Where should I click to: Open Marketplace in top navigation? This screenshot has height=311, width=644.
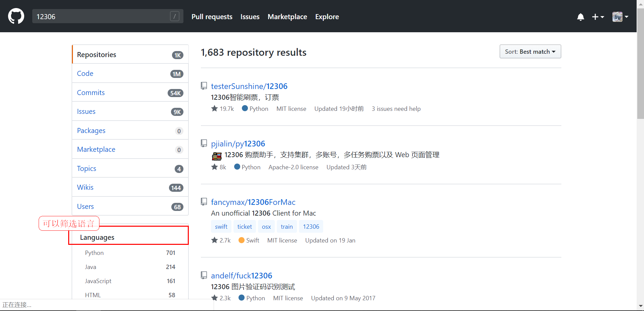pyautogui.click(x=287, y=17)
